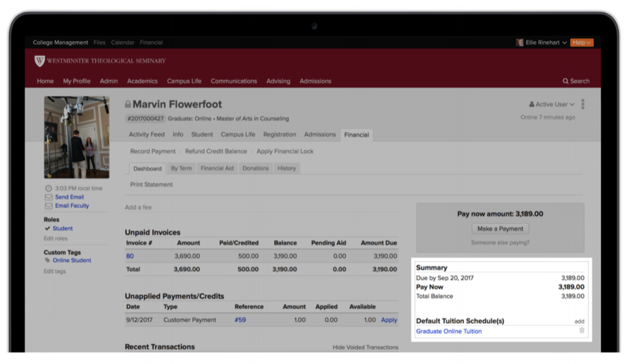Open the Advising navigation item

pyautogui.click(x=278, y=81)
